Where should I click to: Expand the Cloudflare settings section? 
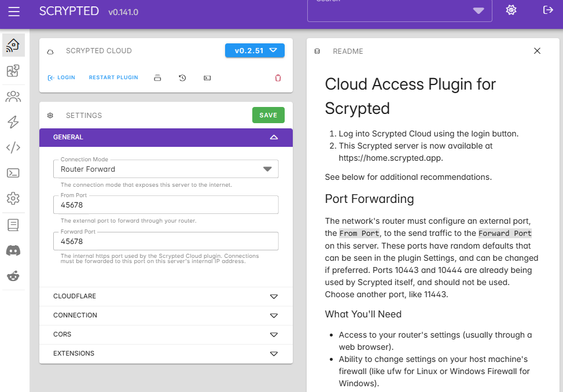coord(165,297)
